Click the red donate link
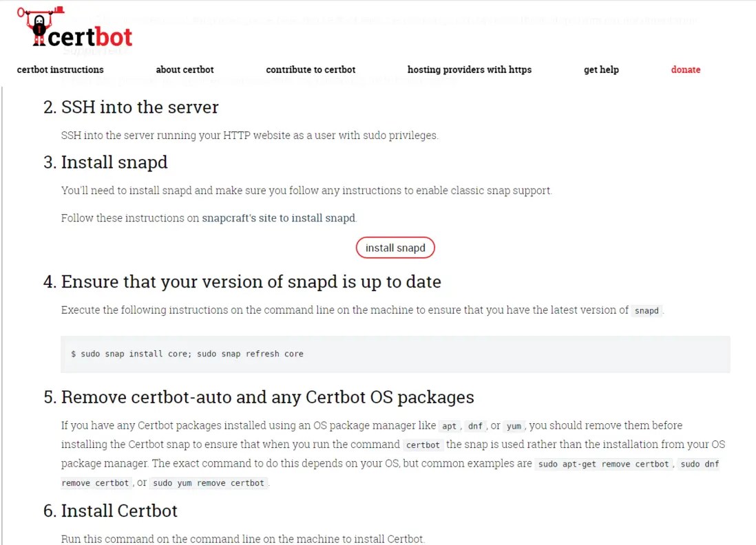 pos(685,70)
